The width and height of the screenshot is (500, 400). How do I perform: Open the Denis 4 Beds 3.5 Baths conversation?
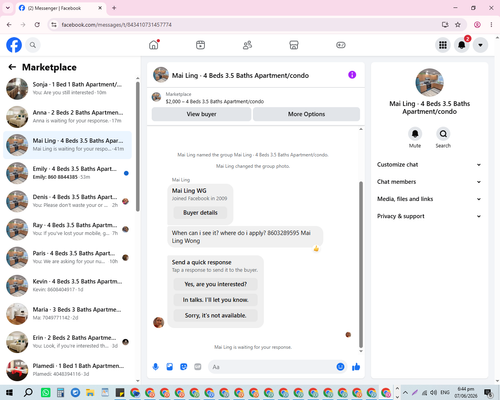pos(68,201)
